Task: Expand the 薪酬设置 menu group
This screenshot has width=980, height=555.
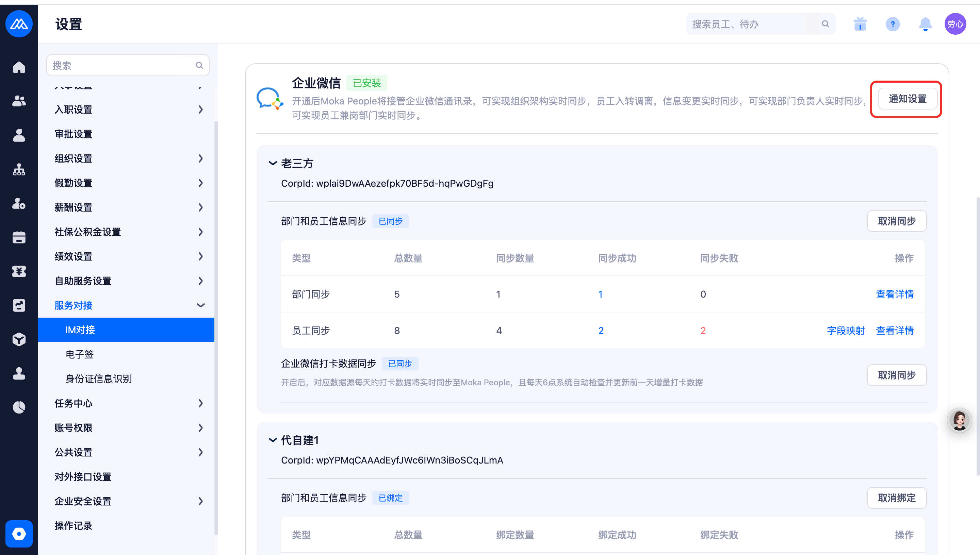Action: pyautogui.click(x=200, y=207)
